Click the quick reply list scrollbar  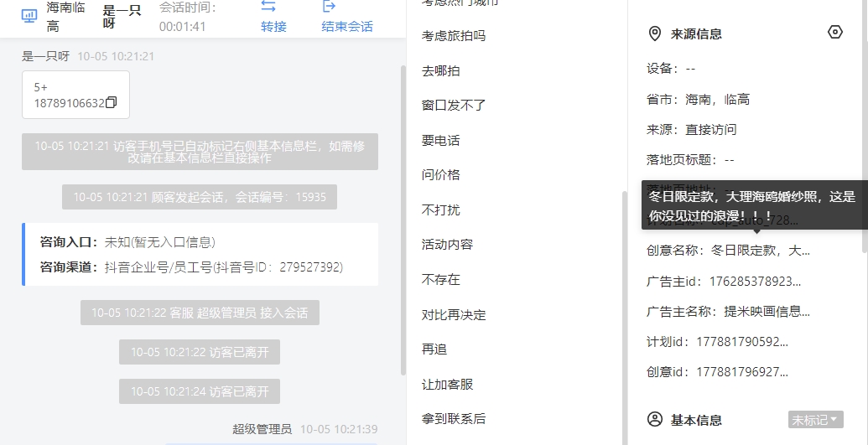623,318
